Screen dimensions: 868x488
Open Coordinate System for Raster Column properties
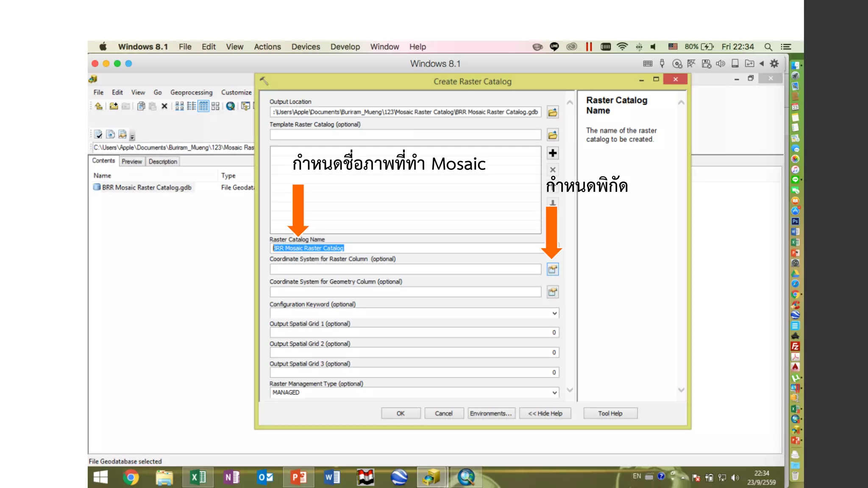pyautogui.click(x=553, y=269)
